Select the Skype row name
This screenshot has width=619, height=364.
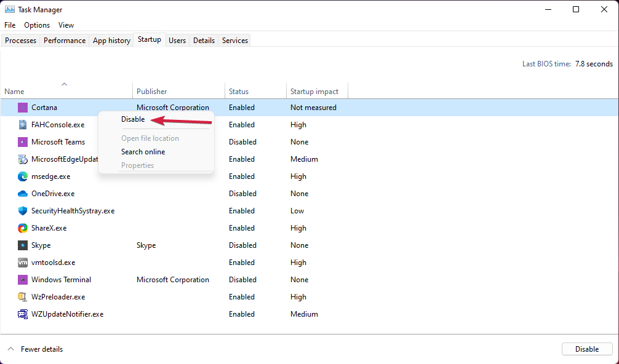coord(41,245)
